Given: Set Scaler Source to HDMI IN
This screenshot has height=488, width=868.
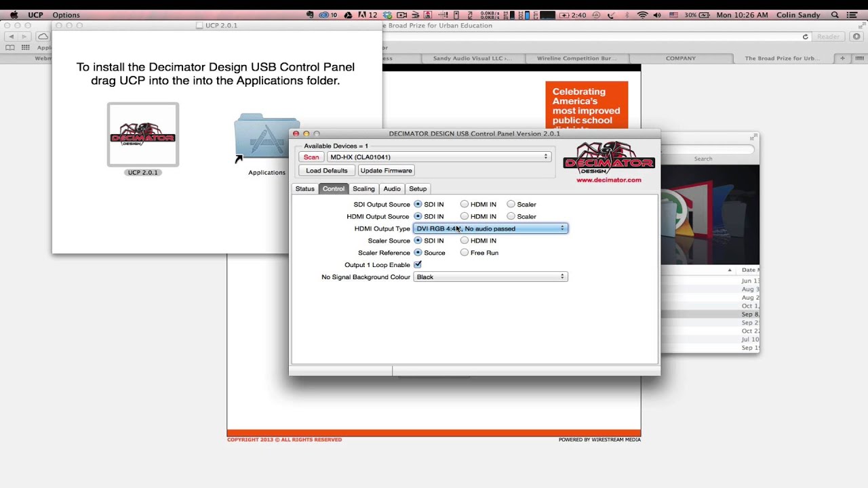Looking at the screenshot, I should click(x=465, y=241).
